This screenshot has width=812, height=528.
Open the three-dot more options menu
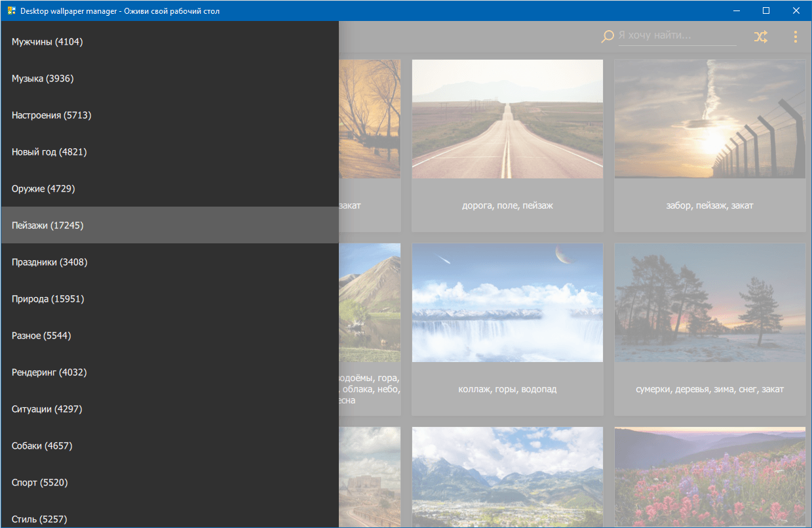point(796,37)
